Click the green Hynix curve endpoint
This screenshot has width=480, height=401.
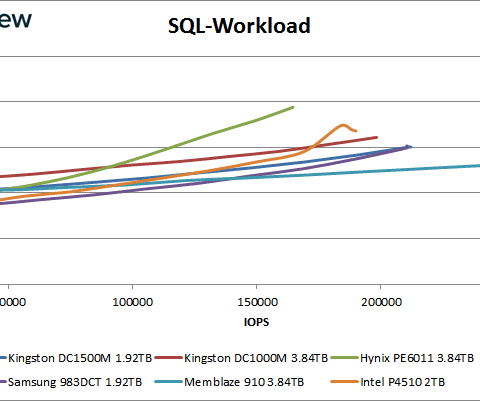pos(293,107)
